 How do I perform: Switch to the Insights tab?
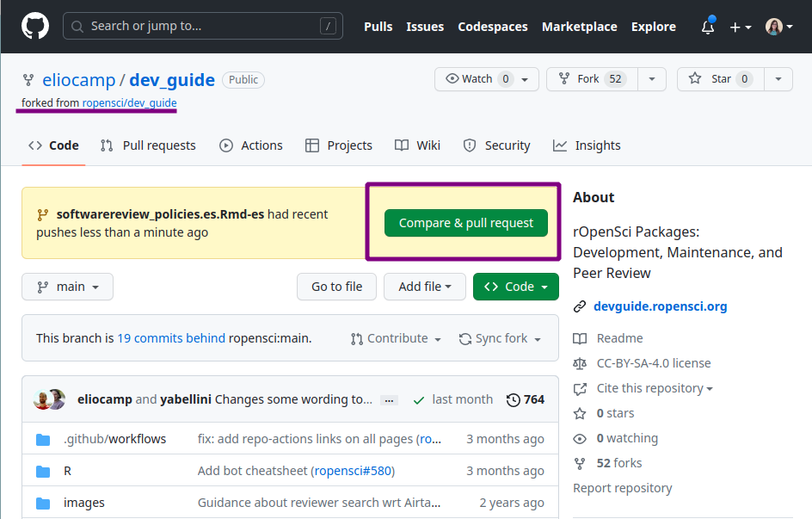tap(587, 145)
